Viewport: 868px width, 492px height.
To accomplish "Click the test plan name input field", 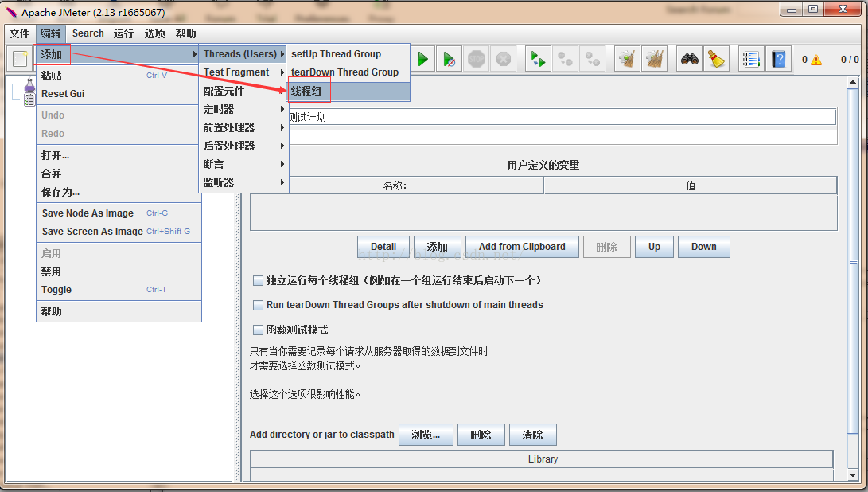I will pos(562,117).
